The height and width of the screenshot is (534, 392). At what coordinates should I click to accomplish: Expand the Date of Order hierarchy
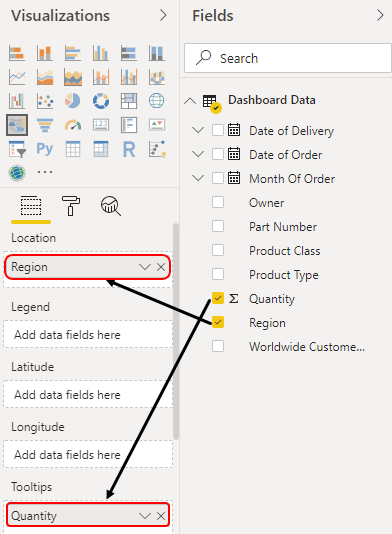(198, 154)
